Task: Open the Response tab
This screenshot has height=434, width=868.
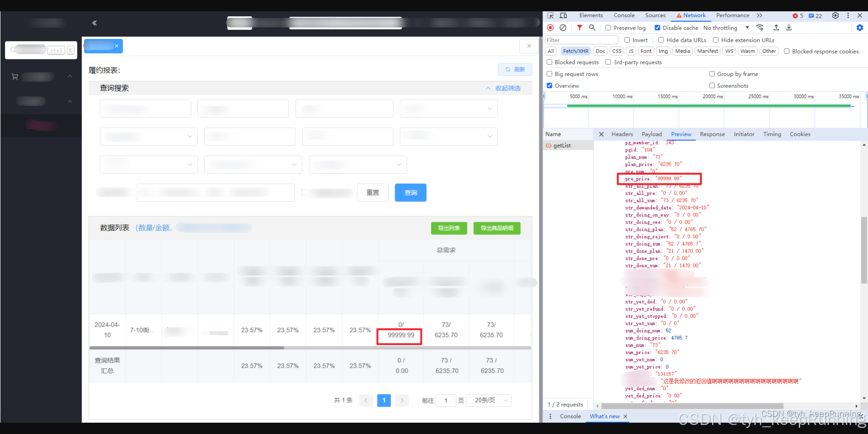Action: [x=712, y=134]
